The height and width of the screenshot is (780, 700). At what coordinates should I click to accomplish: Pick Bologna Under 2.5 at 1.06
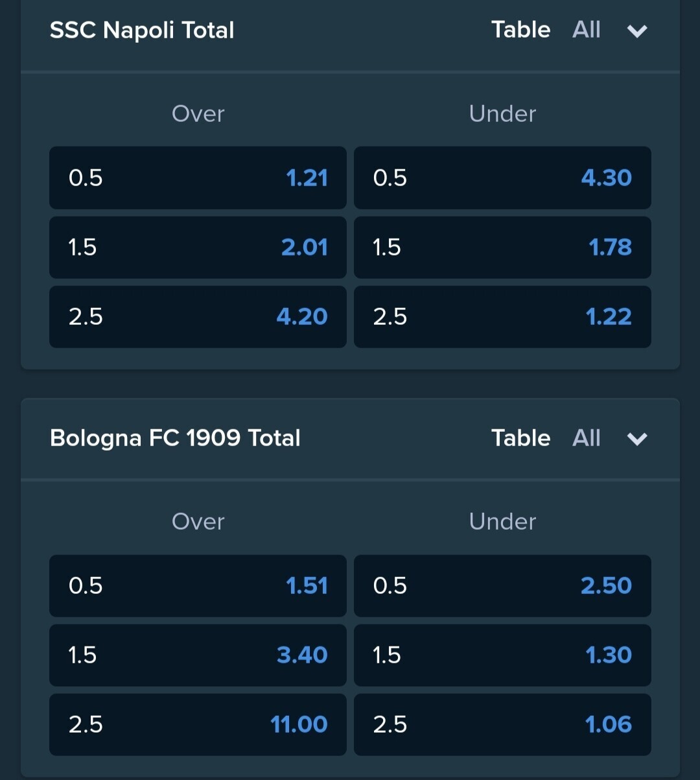[502, 724]
